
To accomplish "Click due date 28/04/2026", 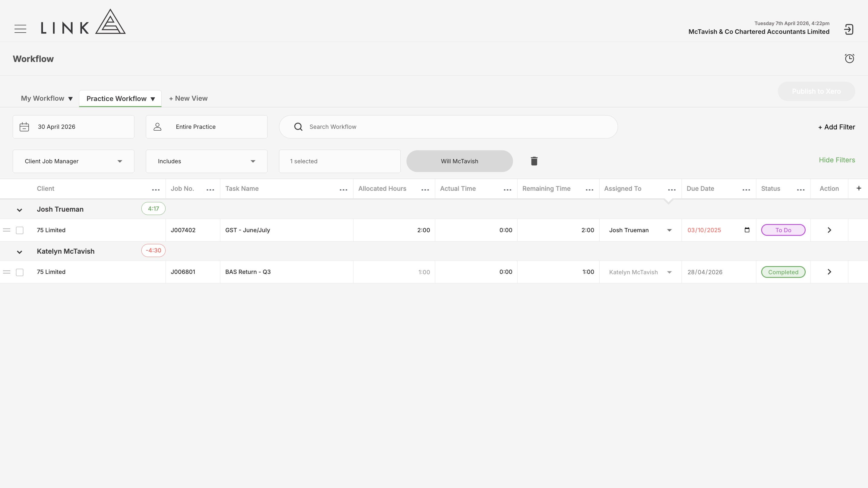I will coord(705,272).
